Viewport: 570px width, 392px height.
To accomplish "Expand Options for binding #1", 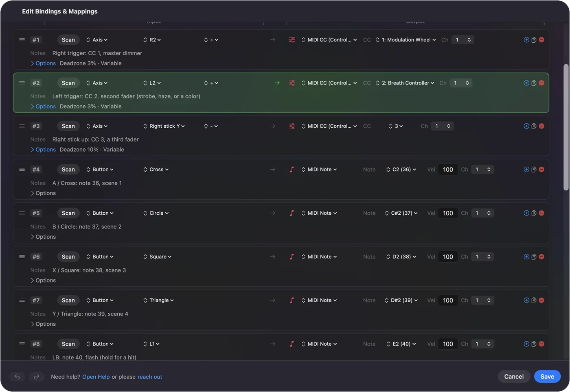I will [x=43, y=63].
